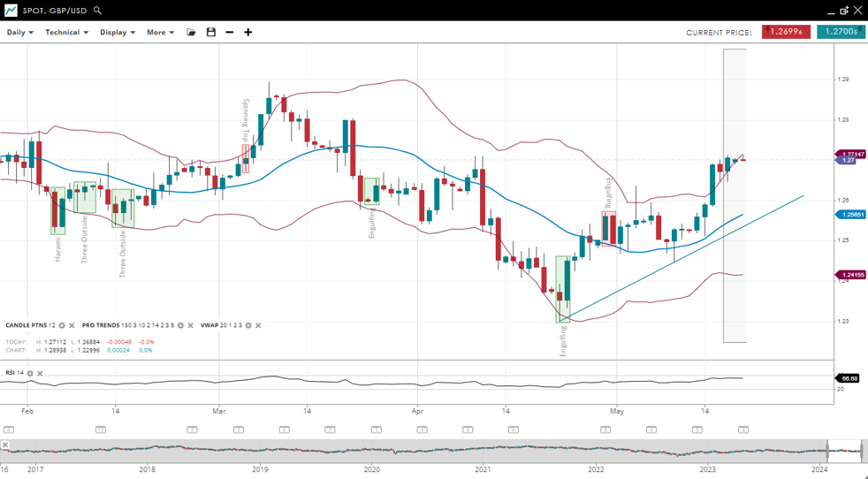Expand the Daily timeframe dropdown
The image size is (868, 479).
[19, 33]
